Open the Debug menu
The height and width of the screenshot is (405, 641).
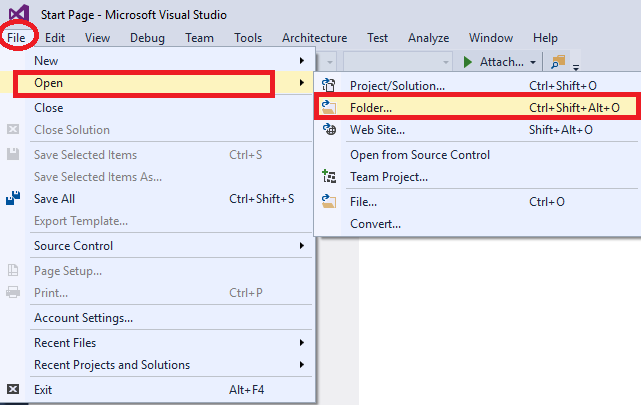(x=147, y=38)
